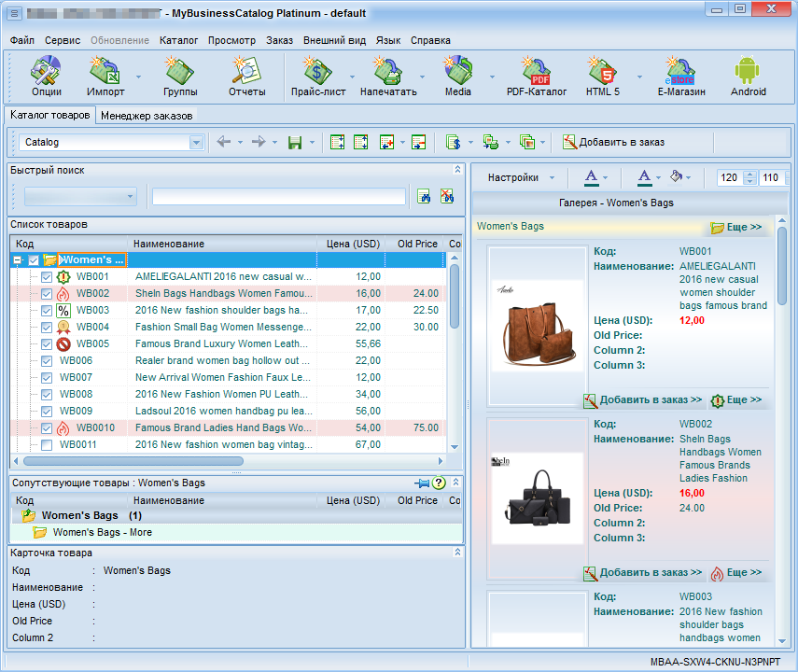Click the Напечатать print icon

(x=388, y=77)
